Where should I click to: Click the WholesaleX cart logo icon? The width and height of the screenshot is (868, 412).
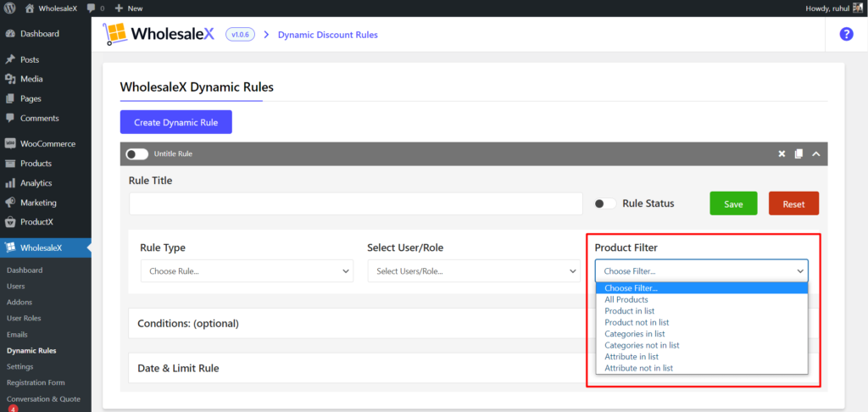point(115,34)
